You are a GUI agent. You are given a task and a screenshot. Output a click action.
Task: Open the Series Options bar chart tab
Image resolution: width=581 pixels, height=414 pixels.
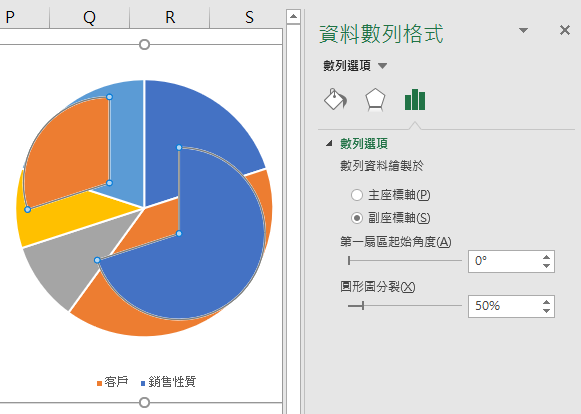tap(415, 100)
